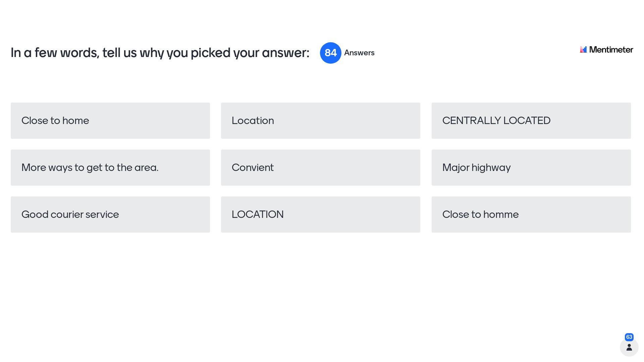Click the "Convient" response card
This screenshot has height=362, width=644.
point(320,168)
